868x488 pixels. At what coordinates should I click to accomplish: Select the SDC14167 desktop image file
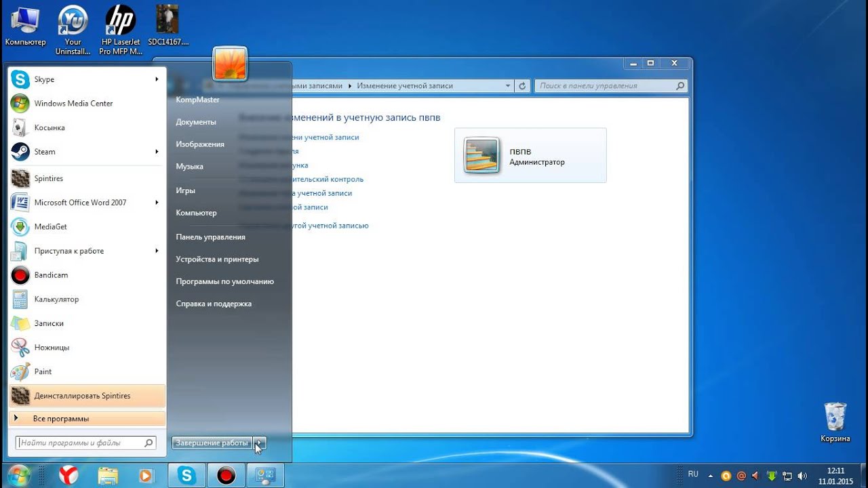(168, 26)
